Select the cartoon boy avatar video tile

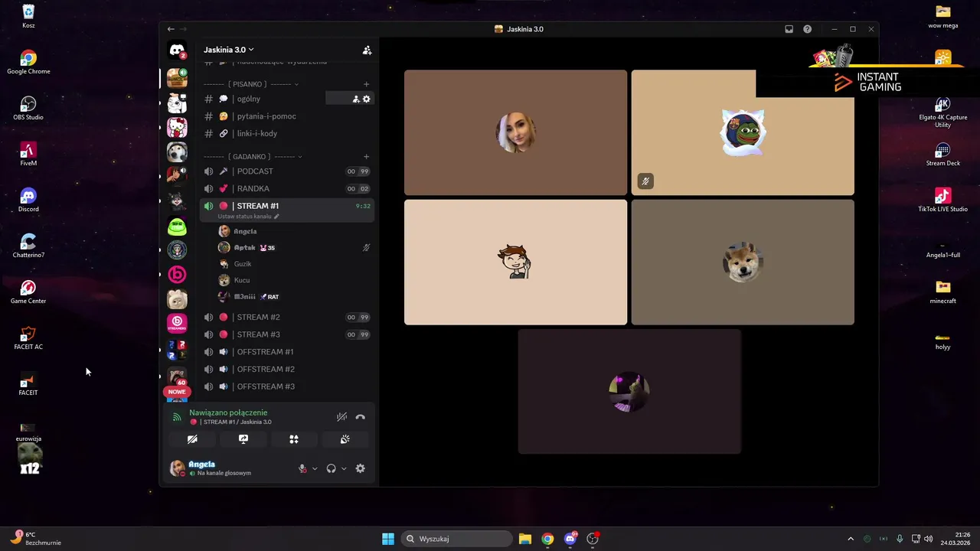tap(515, 262)
